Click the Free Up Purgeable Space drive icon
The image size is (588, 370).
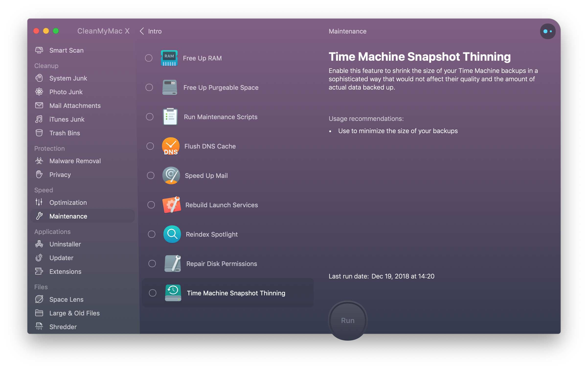pyautogui.click(x=170, y=87)
